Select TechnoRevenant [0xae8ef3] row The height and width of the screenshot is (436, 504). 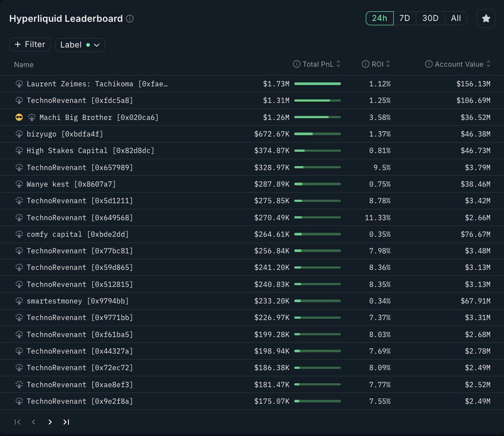[x=252, y=385]
